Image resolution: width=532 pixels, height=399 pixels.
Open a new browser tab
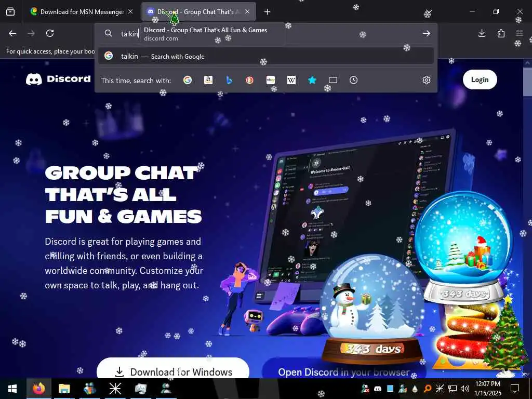point(268,12)
